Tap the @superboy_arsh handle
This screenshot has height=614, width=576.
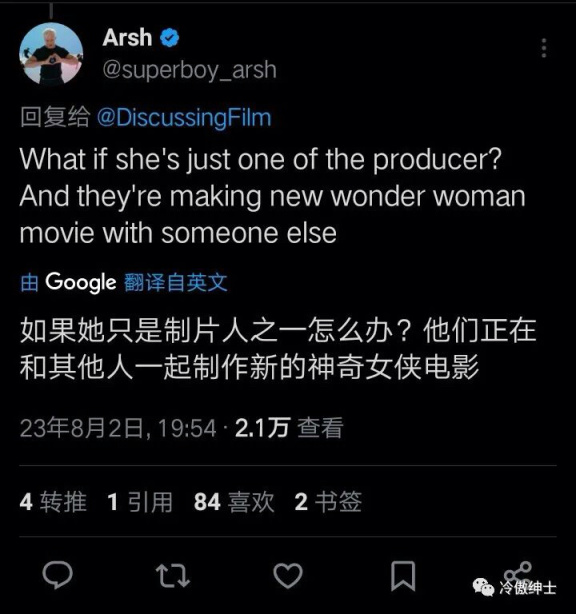click(x=190, y=70)
